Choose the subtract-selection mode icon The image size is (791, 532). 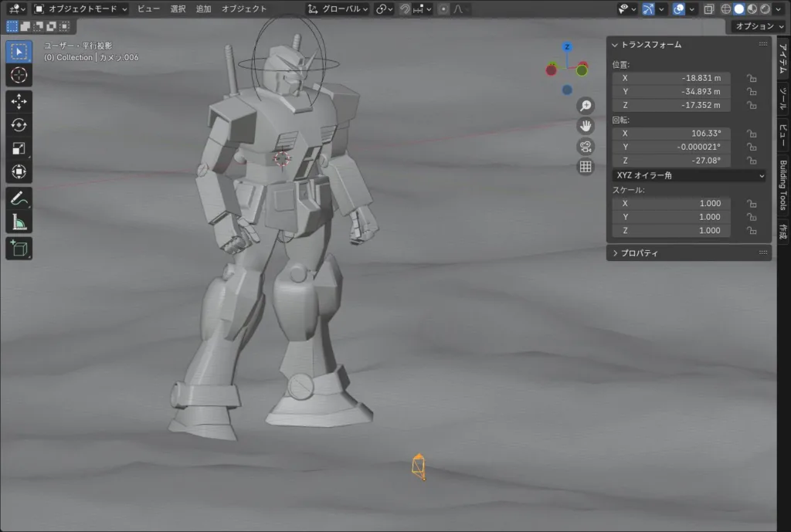(x=39, y=26)
